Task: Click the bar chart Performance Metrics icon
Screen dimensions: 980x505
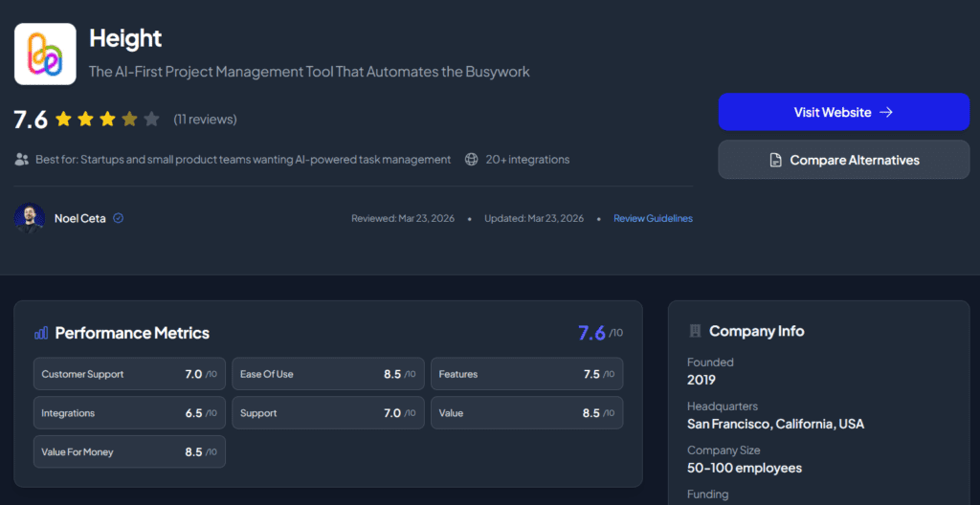Action: [41, 333]
